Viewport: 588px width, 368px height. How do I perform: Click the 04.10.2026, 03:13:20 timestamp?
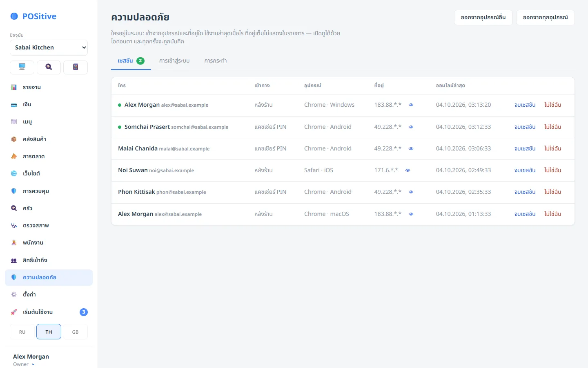[463, 105]
